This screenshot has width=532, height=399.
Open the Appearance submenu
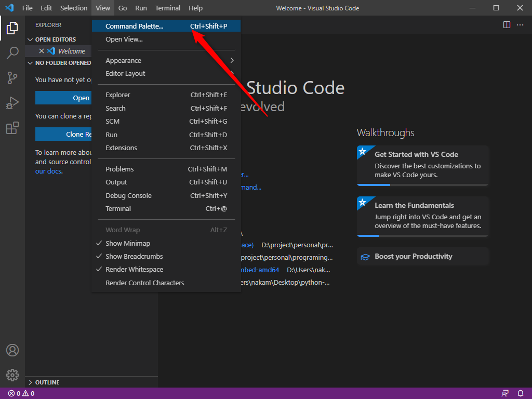click(166, 60)
